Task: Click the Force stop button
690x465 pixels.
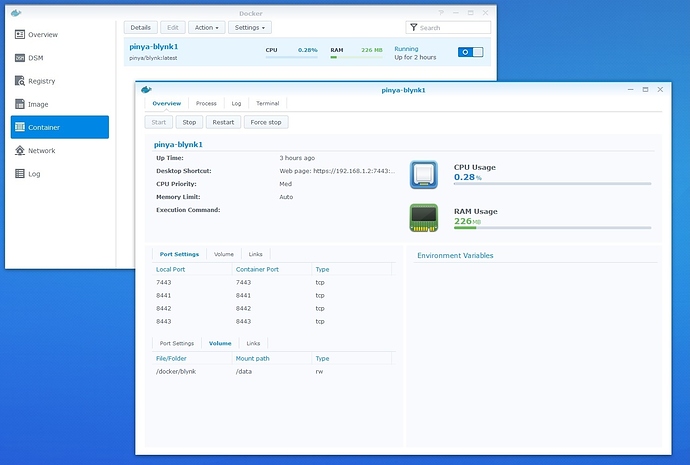Action: [266, 122]
